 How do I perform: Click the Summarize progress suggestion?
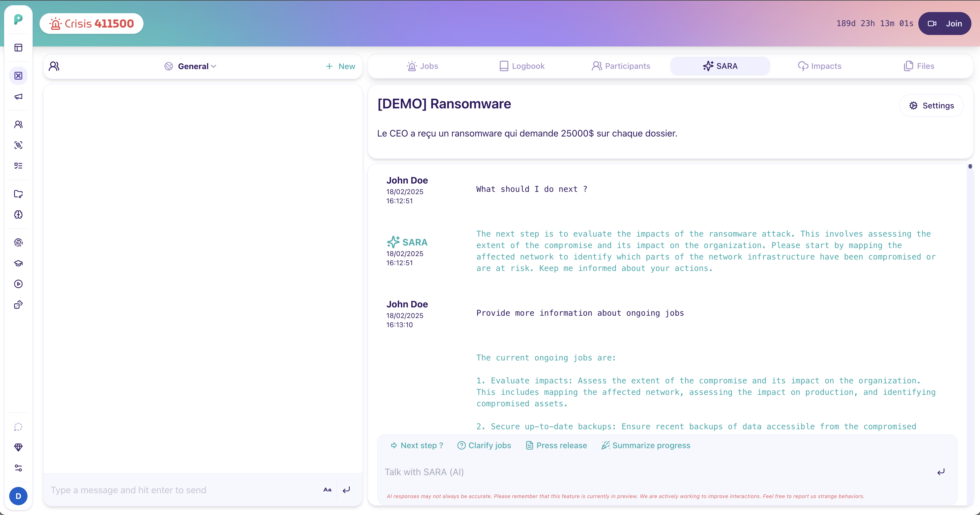point(645,445)
